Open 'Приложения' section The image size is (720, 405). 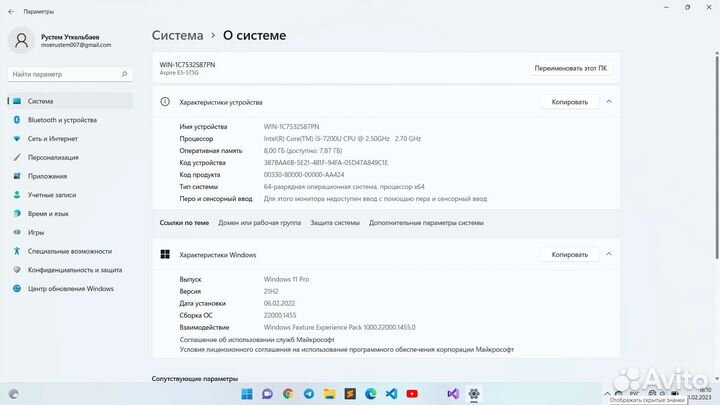70,176
